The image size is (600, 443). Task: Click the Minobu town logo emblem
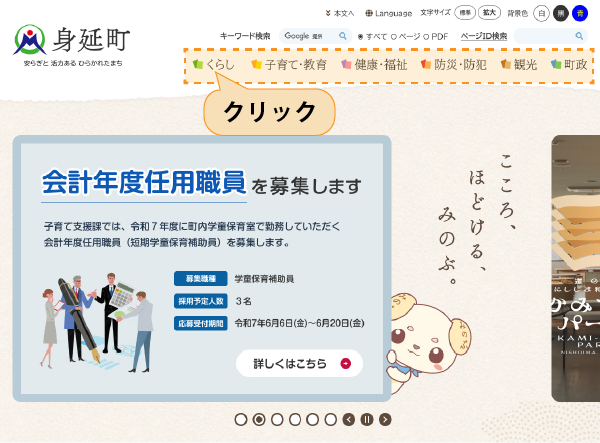tap(30, 40)
